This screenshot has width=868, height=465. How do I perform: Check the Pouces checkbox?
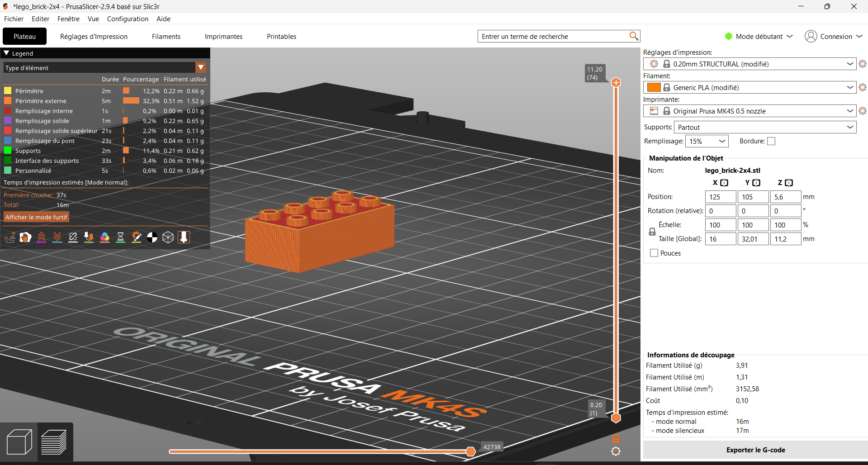coord(654,253)
